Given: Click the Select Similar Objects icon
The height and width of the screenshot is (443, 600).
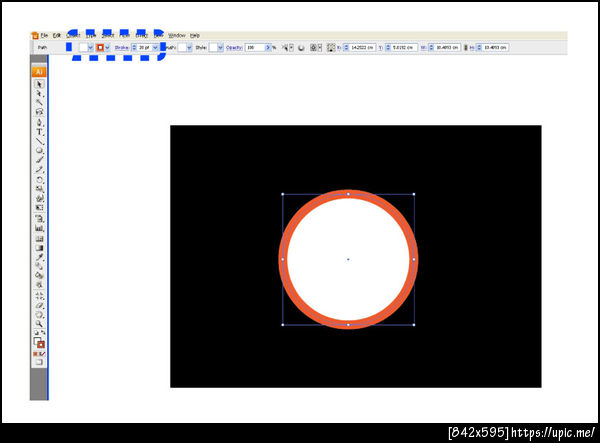Looking at the screenshot, I should click(x=285, y=48).
